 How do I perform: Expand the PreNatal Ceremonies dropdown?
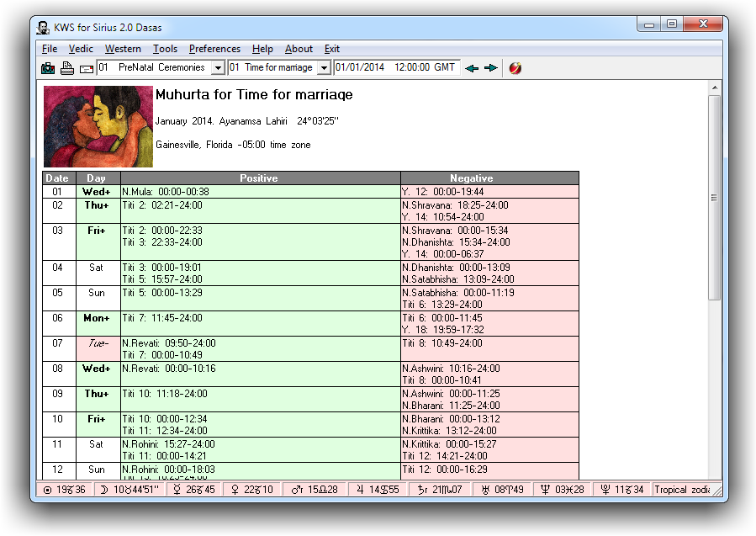click(x=218, y=68)
